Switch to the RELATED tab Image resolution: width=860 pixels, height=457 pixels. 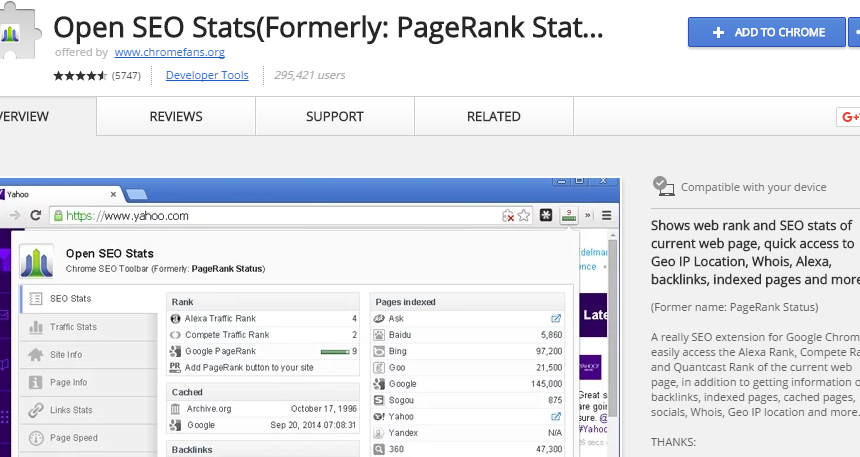(494, 116)
